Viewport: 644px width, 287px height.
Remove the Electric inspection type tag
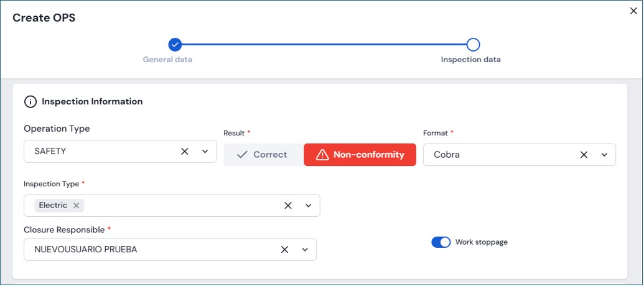tap(76, 206)
